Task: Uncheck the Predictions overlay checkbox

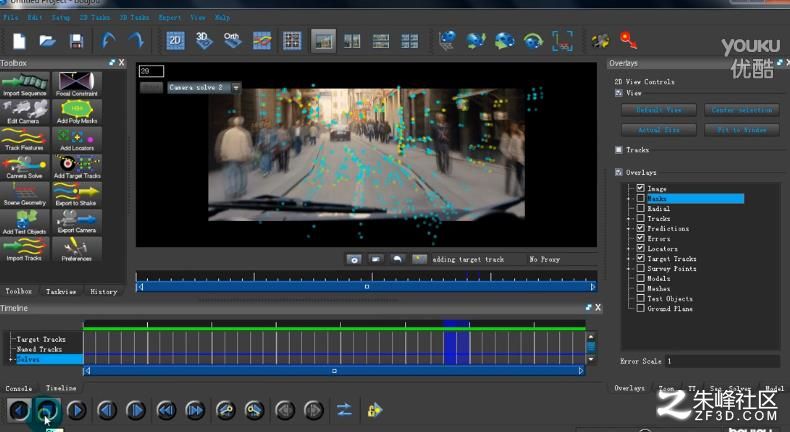Action: pos(640,228)
